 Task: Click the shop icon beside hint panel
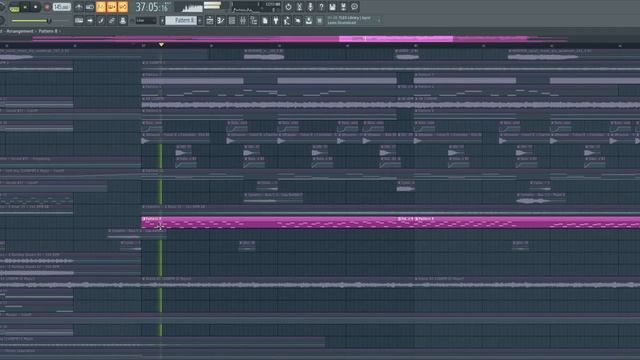coord(320,20)
